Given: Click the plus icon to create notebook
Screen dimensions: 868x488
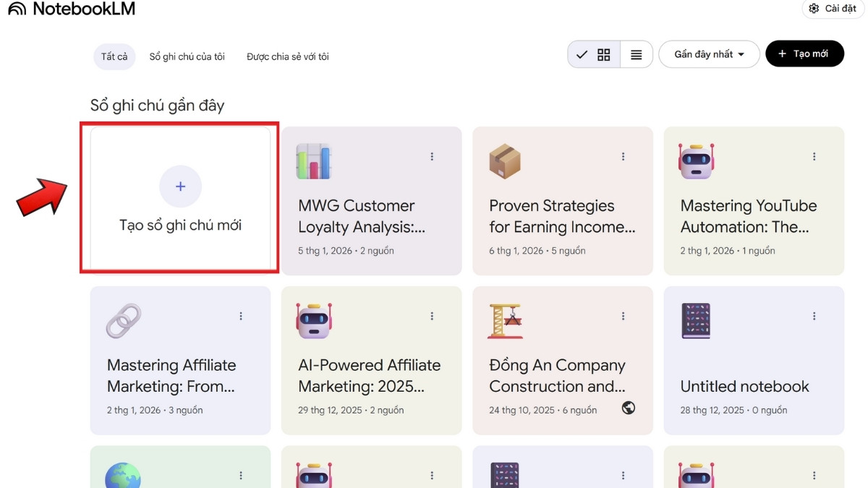Looking at the screenshot, I should tap(180, 187).
